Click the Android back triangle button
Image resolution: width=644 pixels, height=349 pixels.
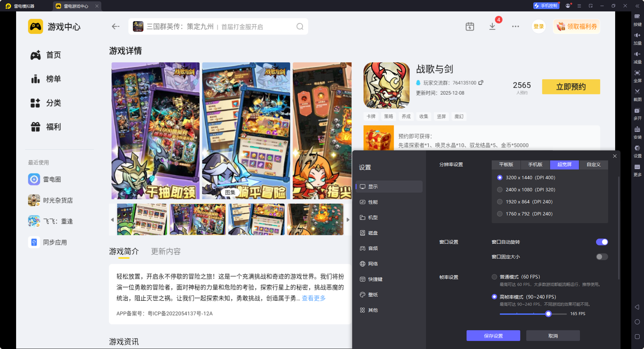637,307
